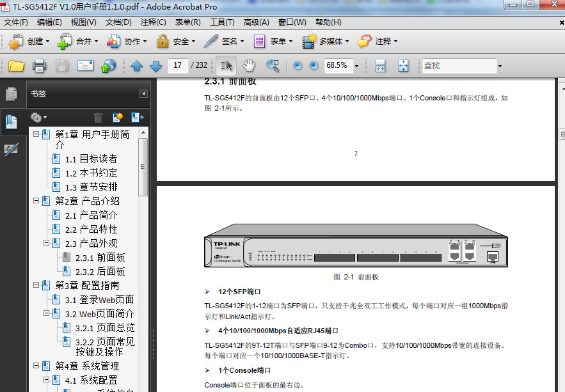Open the Forms icon

pos(259,42)
